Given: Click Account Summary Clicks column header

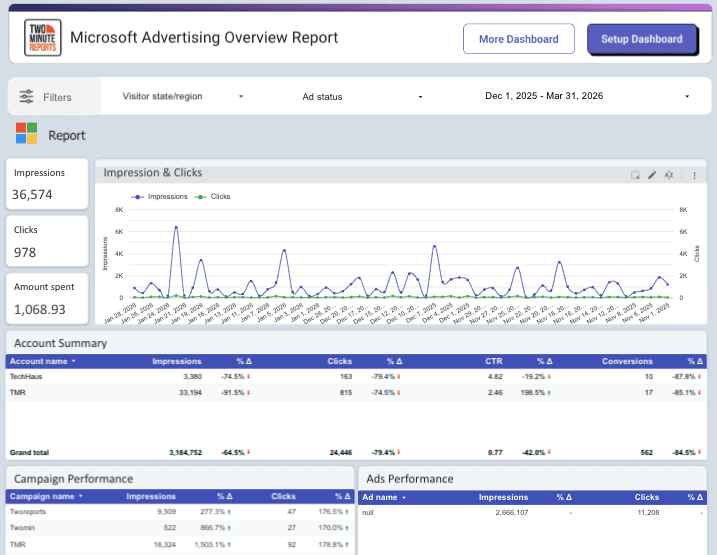Looking at the screenshot, I should (x=340, y=361).
